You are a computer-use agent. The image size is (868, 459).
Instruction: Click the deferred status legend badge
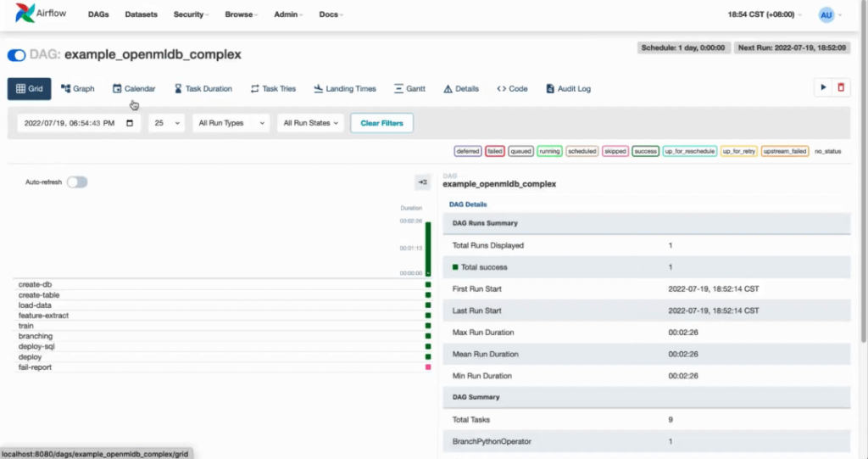(x=468, y=151)
